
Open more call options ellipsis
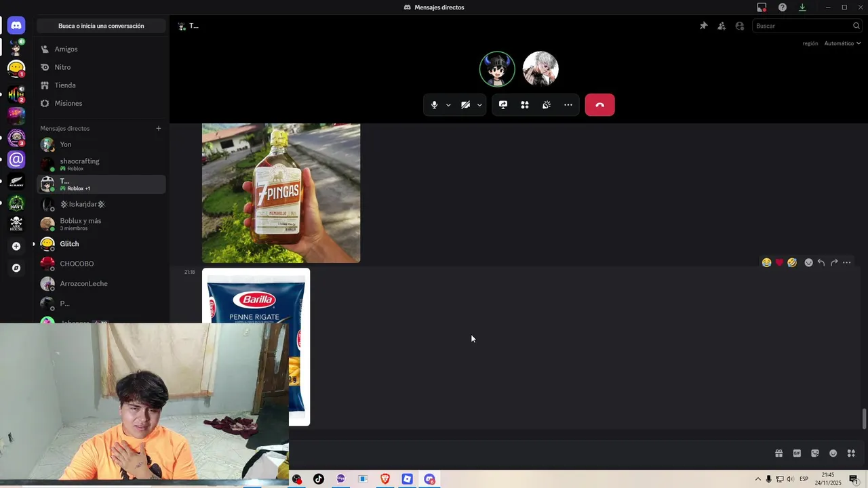[x=568, y=105]
